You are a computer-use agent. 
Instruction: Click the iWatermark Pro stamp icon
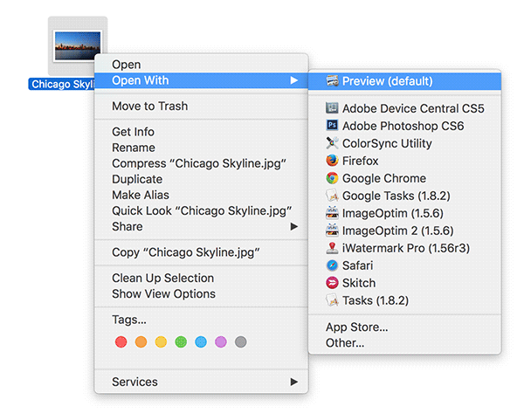[332, 248]
